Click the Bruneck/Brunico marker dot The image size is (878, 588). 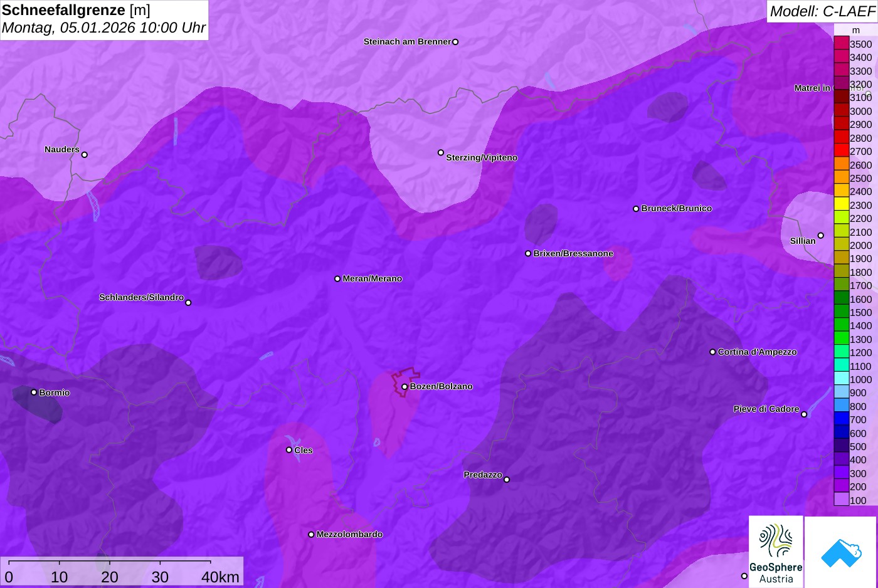[636, 209]
